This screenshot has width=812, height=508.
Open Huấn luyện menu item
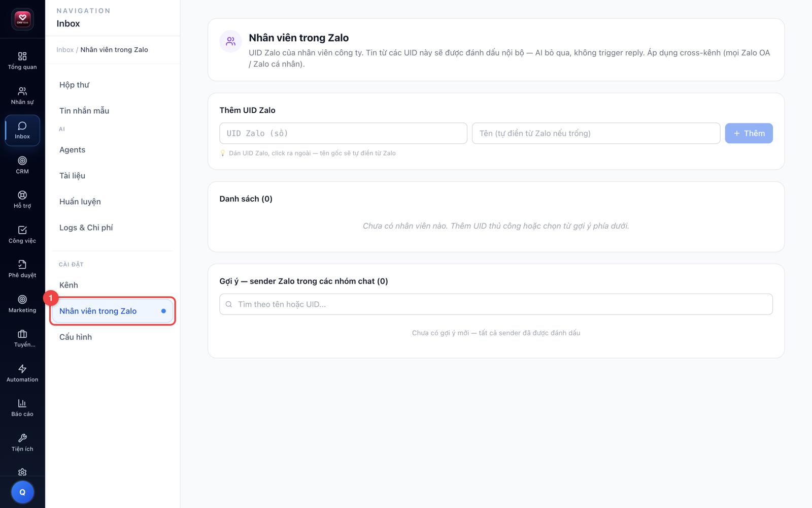(113, 202)
